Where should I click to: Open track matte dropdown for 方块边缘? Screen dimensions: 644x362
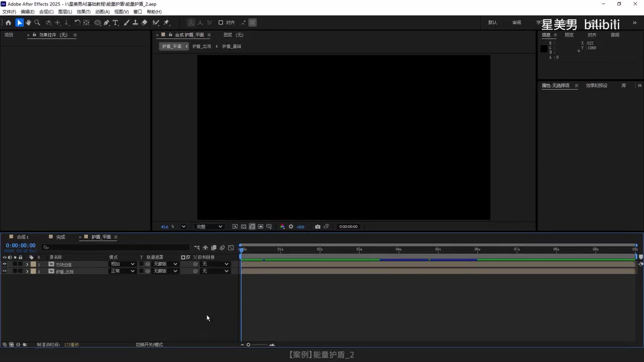click(x=165, y=264)
